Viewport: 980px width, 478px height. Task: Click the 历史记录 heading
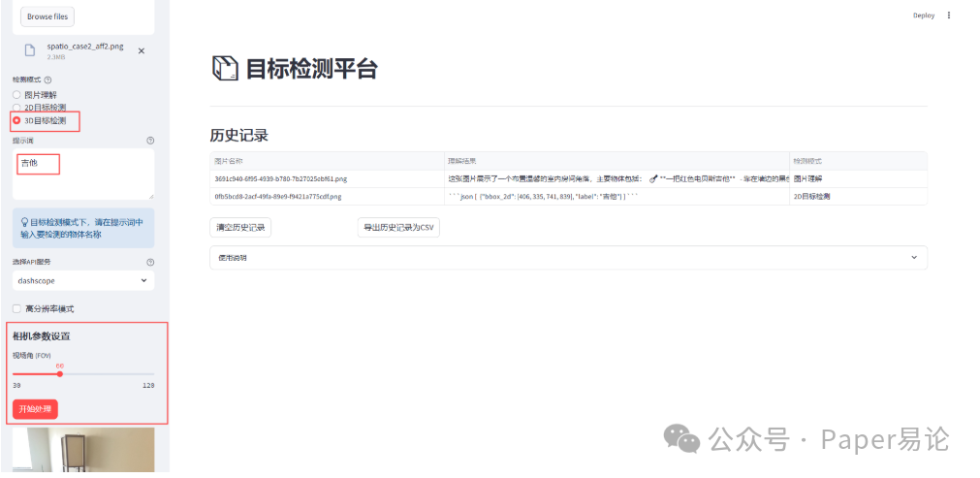click(238, 136)
